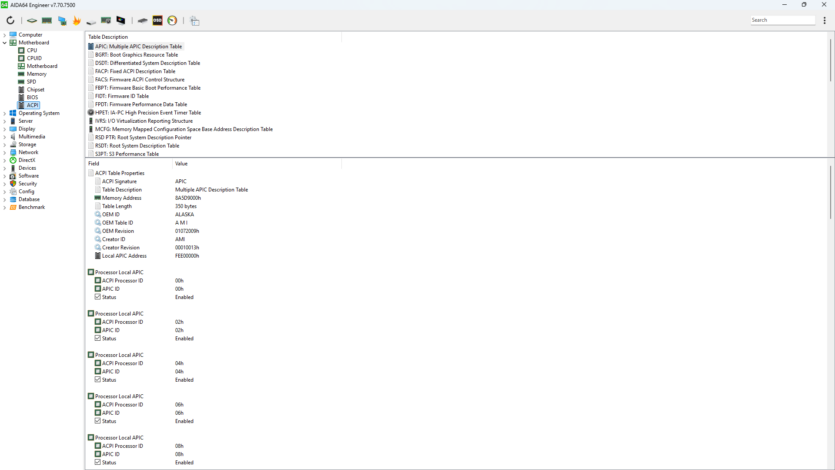Click the memory module toolbar icon
Viewport: 835px width, 470px height.
click(x=46, y=20)
